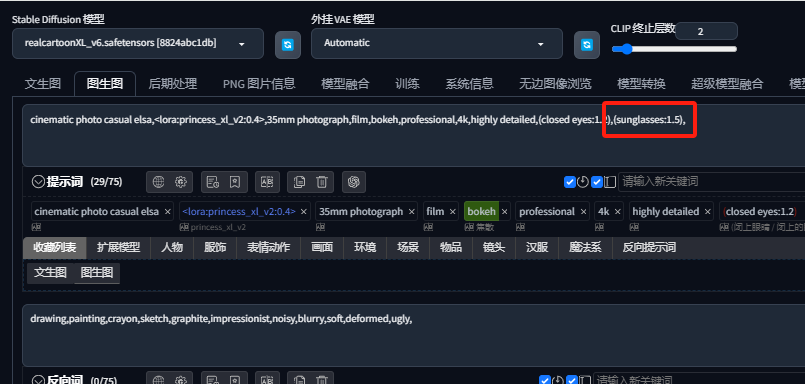This screenshot has height=384, width=805.
Task: Remove the '4k' tag
Action: 618,212
